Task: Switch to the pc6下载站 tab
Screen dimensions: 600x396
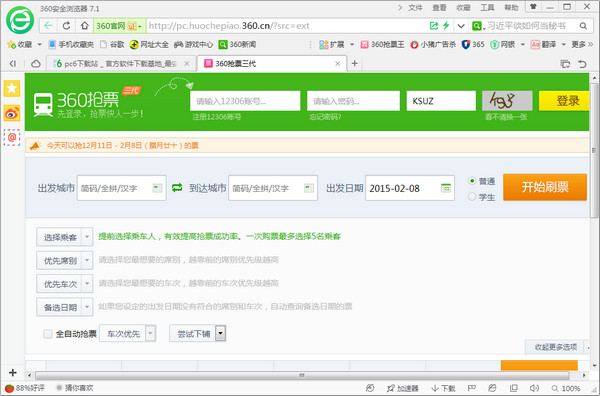Action: coord(120,64)
